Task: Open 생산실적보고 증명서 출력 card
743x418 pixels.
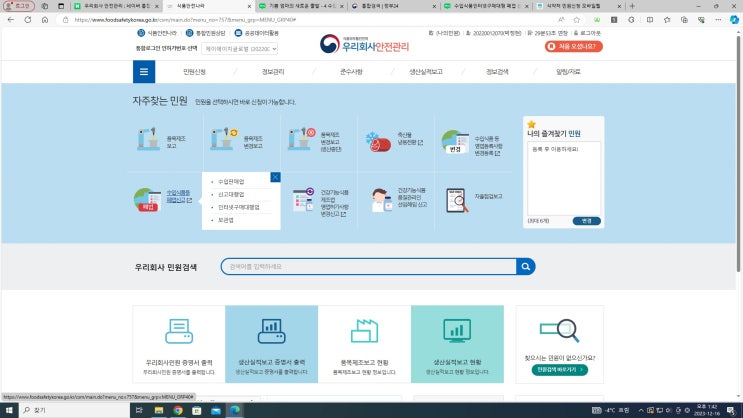Action: tap(272, 344)
